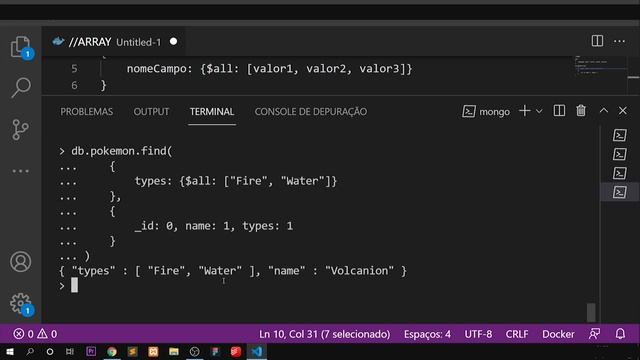Kill the terminal with trash icon

coord(581,111)
